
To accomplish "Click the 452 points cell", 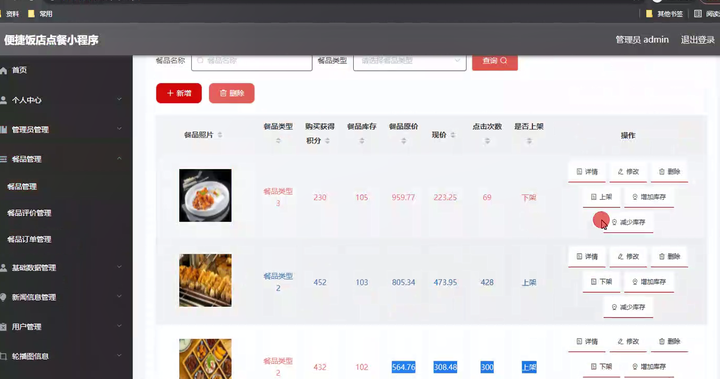I will coord(320,283).
